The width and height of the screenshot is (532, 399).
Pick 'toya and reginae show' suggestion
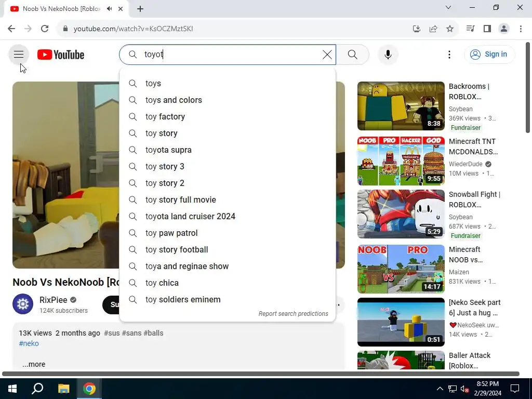click(228, 267)
